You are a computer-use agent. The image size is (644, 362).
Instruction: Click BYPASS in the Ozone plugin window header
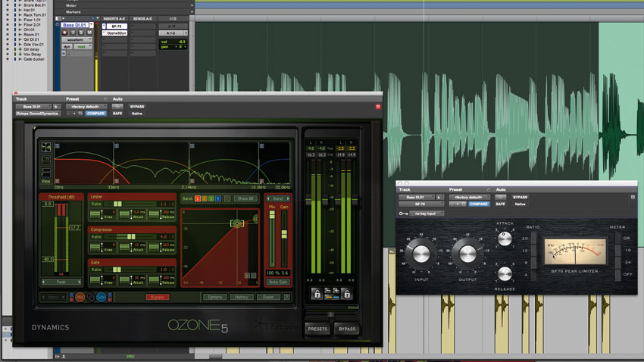pos(137,107)
